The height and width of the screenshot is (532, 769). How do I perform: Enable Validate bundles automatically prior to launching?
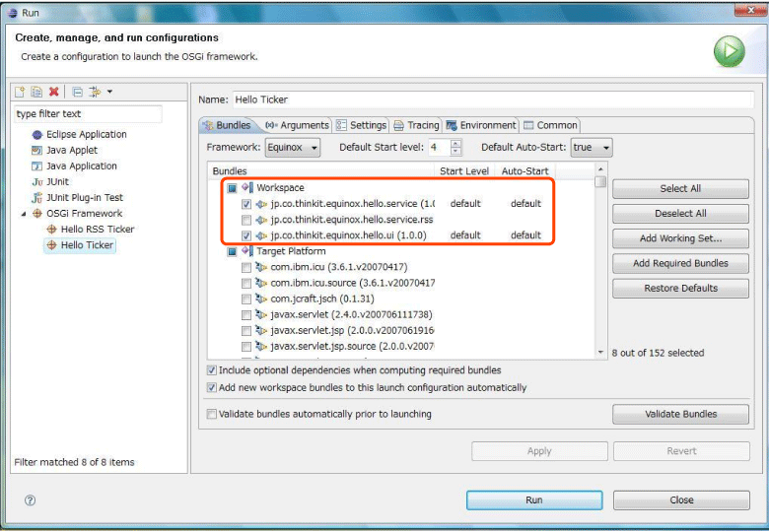tap(211, 414)
